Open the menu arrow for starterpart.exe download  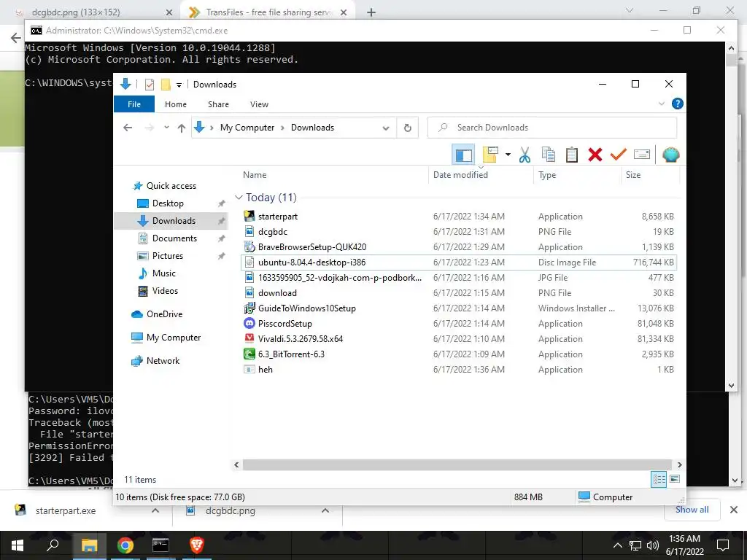pos(155,510)
